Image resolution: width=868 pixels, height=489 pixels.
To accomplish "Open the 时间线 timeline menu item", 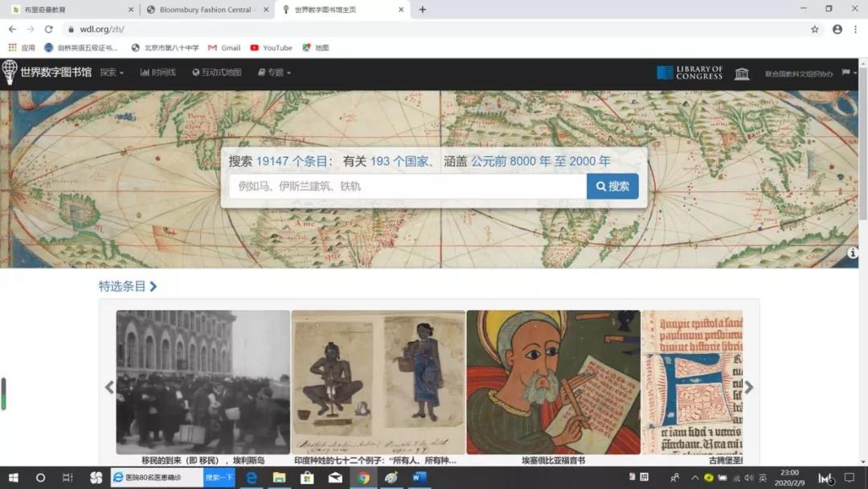I will click(x=158, y=72).
